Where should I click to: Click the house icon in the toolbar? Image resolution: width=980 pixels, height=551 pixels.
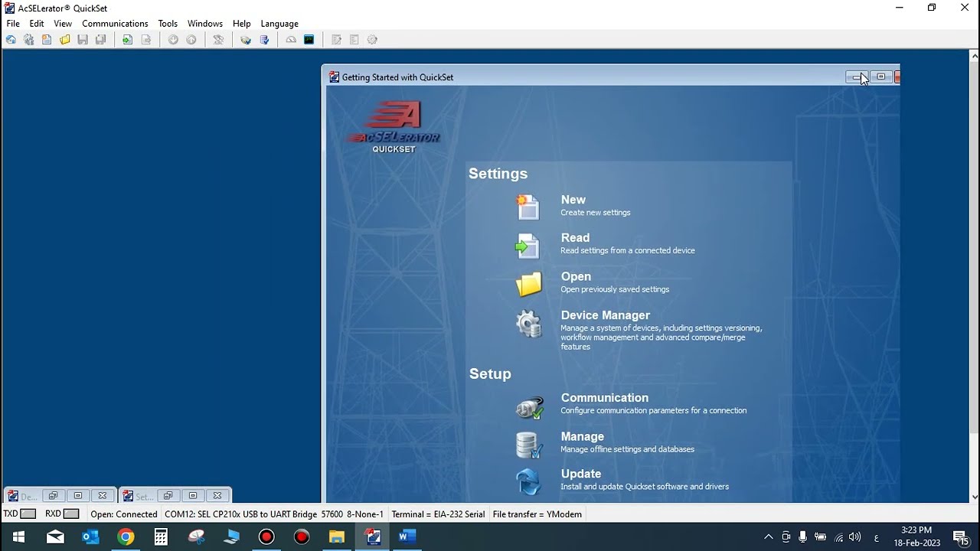[x=11, y=40]
